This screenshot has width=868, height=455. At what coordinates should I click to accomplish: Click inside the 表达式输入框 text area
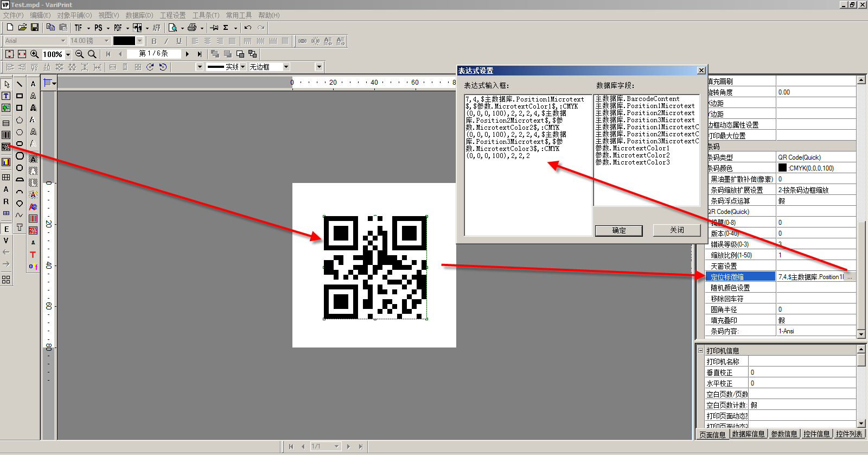click(x=528, y=165)
